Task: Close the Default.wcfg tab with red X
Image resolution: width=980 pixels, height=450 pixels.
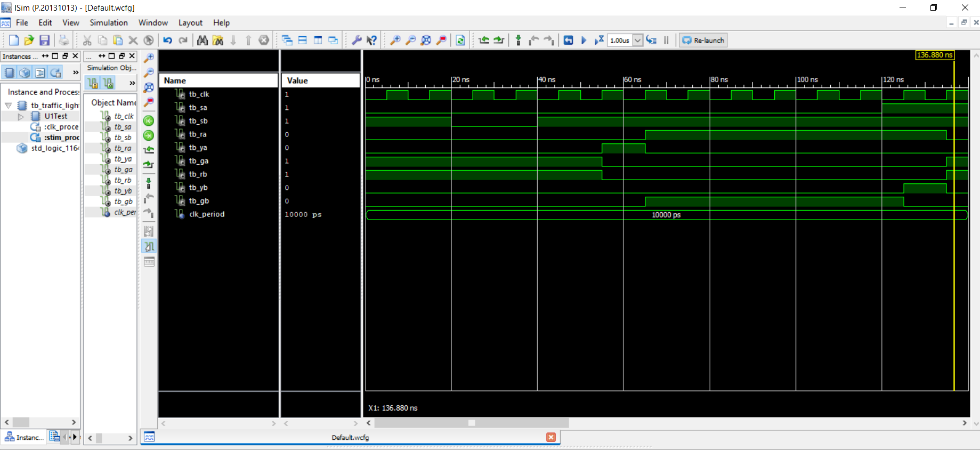Action: 551,437
